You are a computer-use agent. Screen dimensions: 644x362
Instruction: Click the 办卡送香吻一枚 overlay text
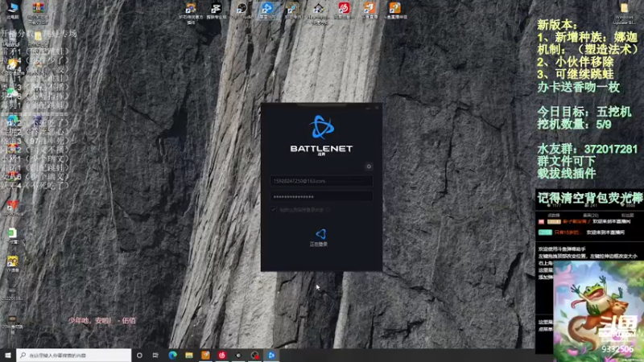click(x=578, y=87)
